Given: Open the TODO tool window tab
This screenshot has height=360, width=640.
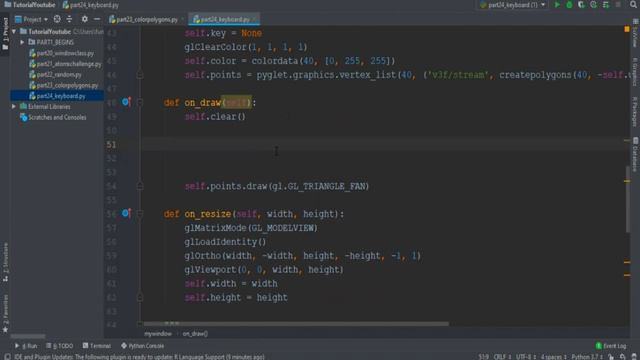Looking at the screenshot, I should click(60, 346).
